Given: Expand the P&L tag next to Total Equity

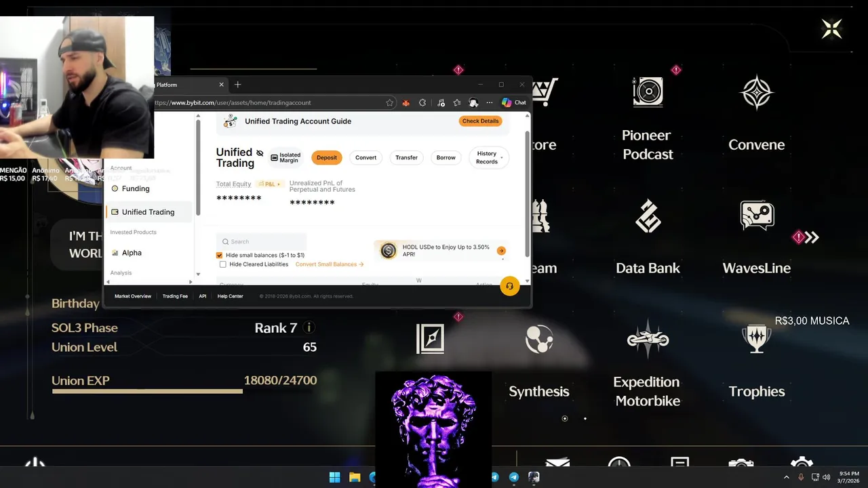Looking at the screenshot, I should pos(269,184).
